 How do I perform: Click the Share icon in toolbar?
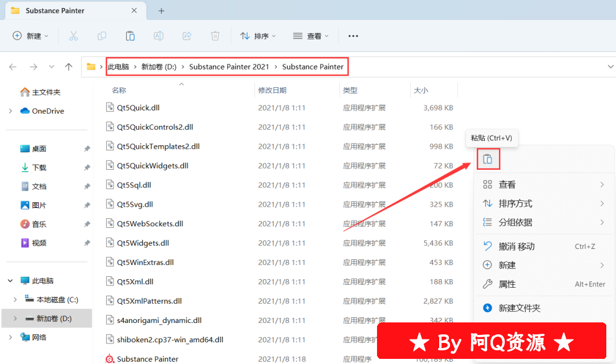pyautogui.click(x=187, y=36)
